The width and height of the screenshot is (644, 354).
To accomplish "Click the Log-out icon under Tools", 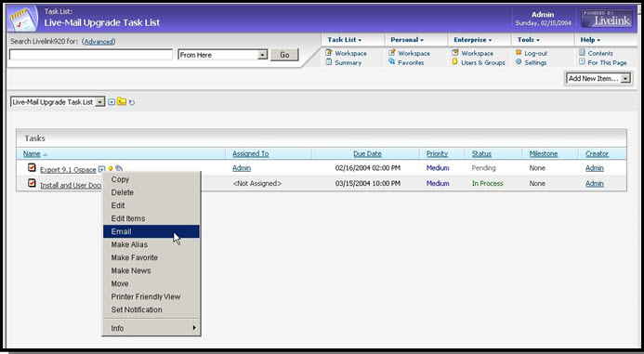I will click(x=519, y=53).
